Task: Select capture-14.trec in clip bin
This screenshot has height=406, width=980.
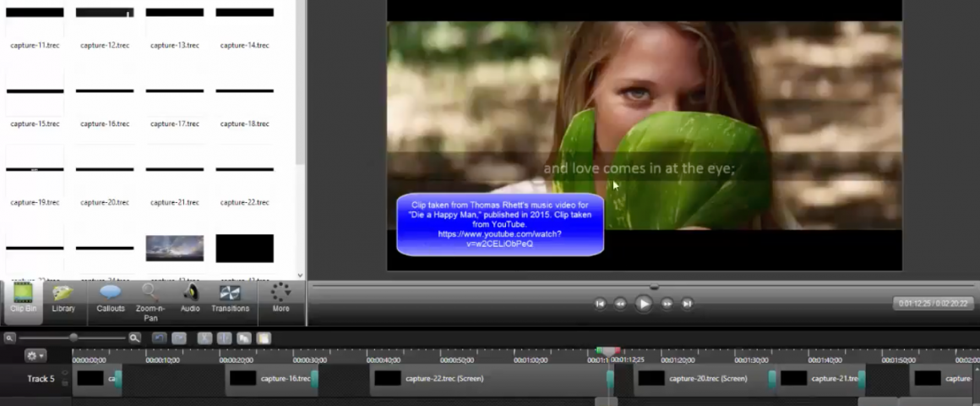Action: [245, 28]
